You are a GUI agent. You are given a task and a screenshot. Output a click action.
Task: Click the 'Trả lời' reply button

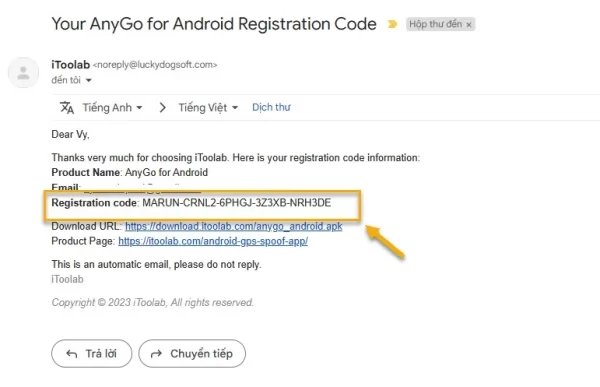coord(91,353)
